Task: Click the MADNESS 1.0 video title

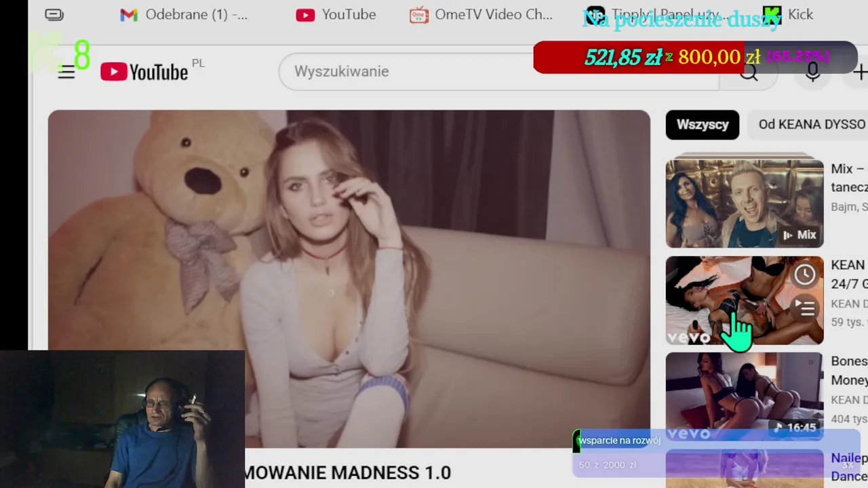Action: [x=348, y=472]
